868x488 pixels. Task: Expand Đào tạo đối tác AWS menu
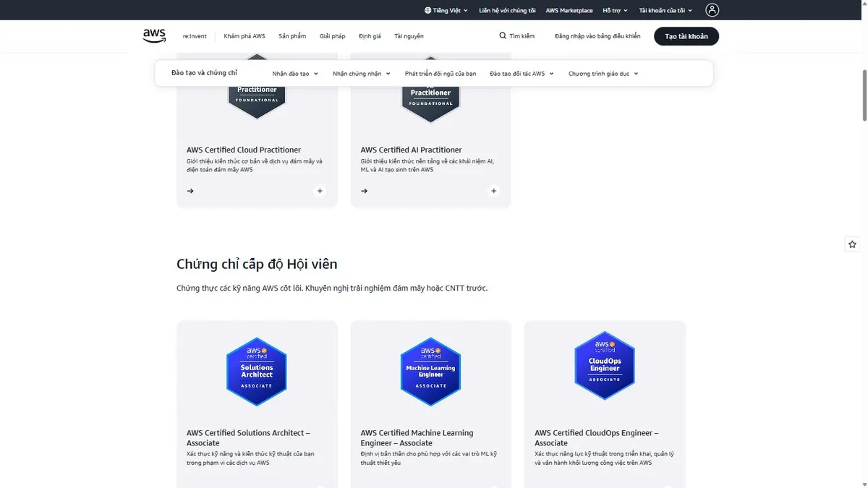point(522,74)
